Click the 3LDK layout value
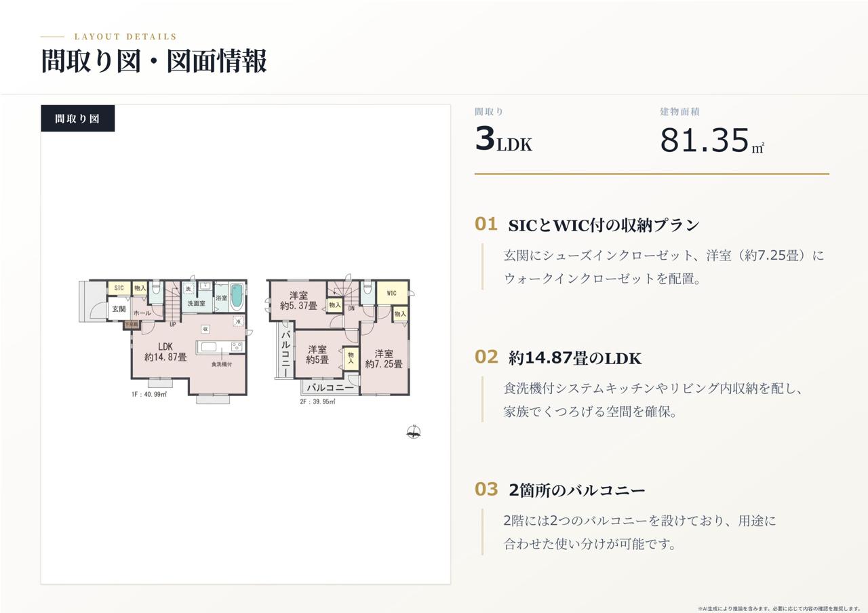 coord(503,140)
